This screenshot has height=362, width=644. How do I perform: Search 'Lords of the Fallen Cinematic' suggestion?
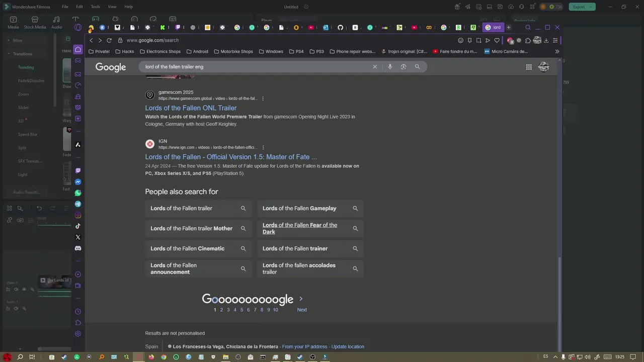[x=198, y=248]
